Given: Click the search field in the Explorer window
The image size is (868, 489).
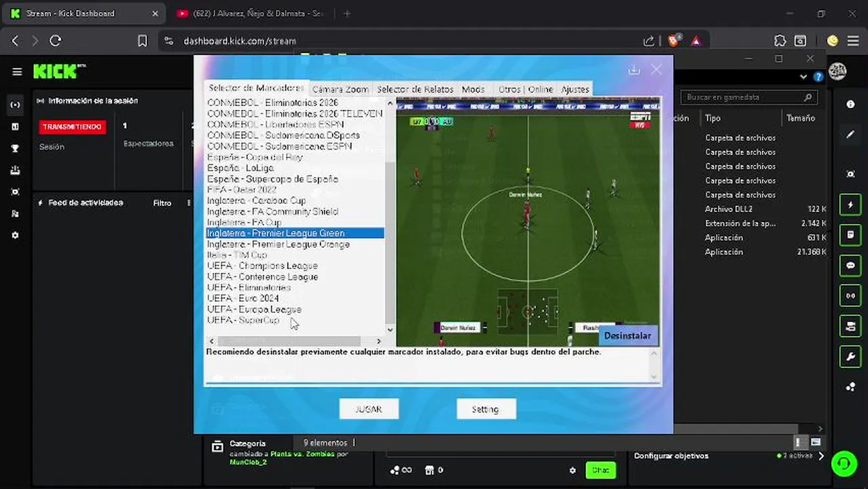Looking at the screenshot, I should click(748, 97).
